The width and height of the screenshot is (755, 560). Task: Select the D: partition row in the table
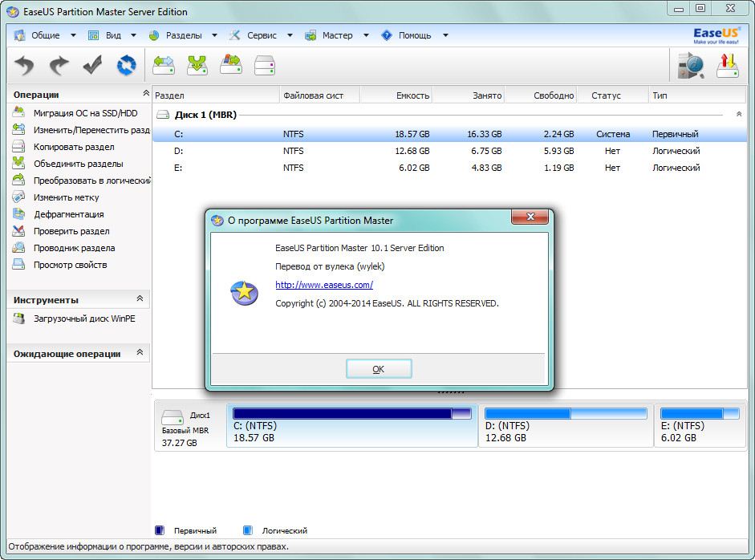450,151
